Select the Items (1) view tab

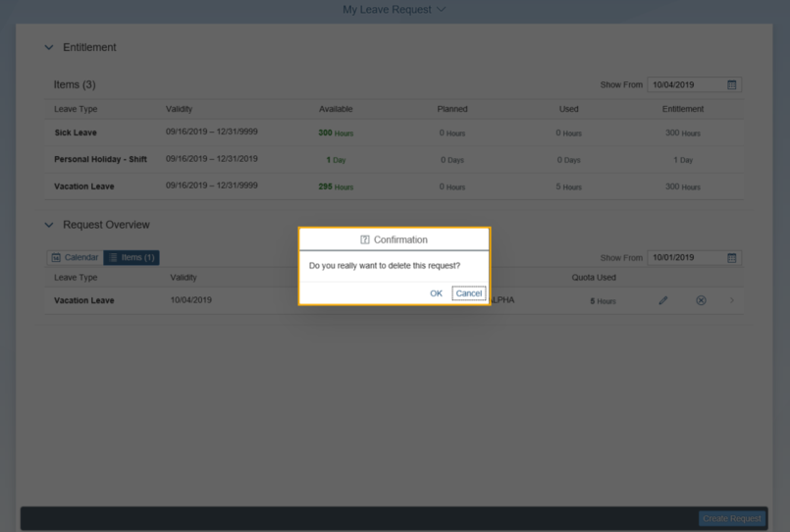132,257
